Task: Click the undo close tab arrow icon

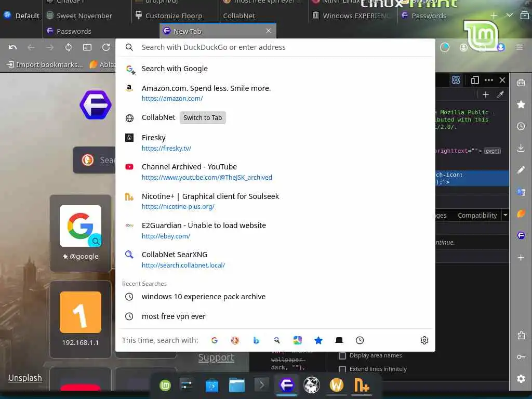Action: [12, 47]
